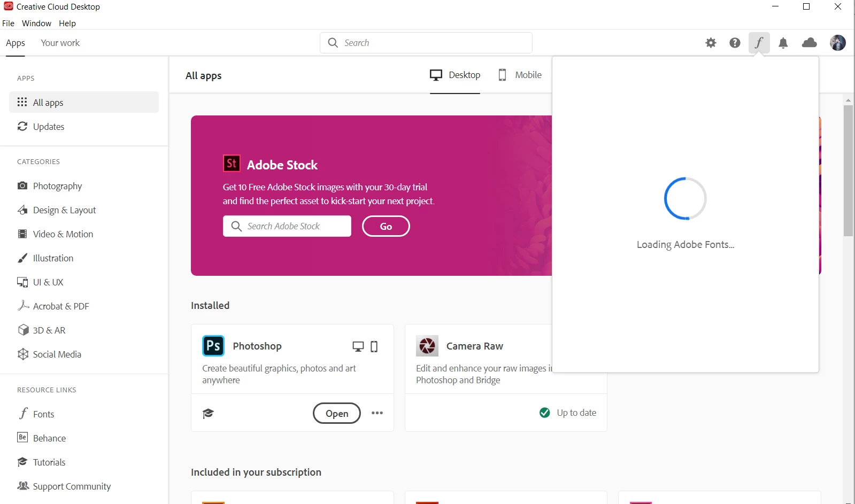Select All apps in sidebar

click(x=84, y=102)
